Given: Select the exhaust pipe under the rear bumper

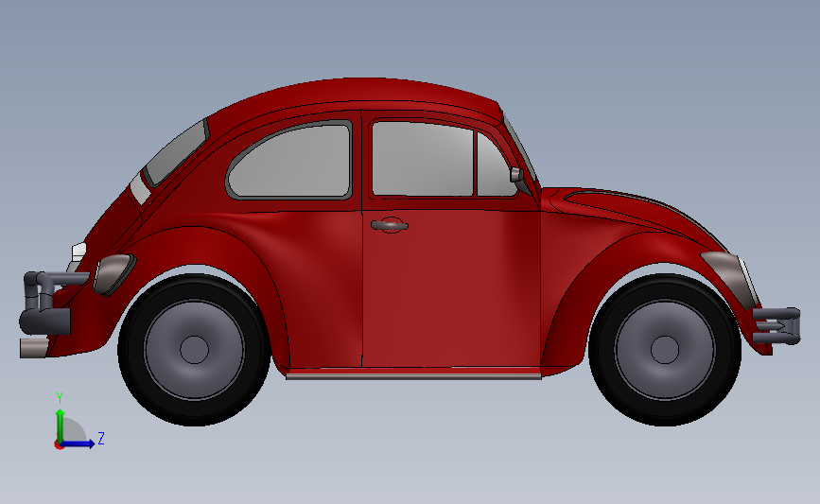Looking at the screenshot, I should pos(33,348).
